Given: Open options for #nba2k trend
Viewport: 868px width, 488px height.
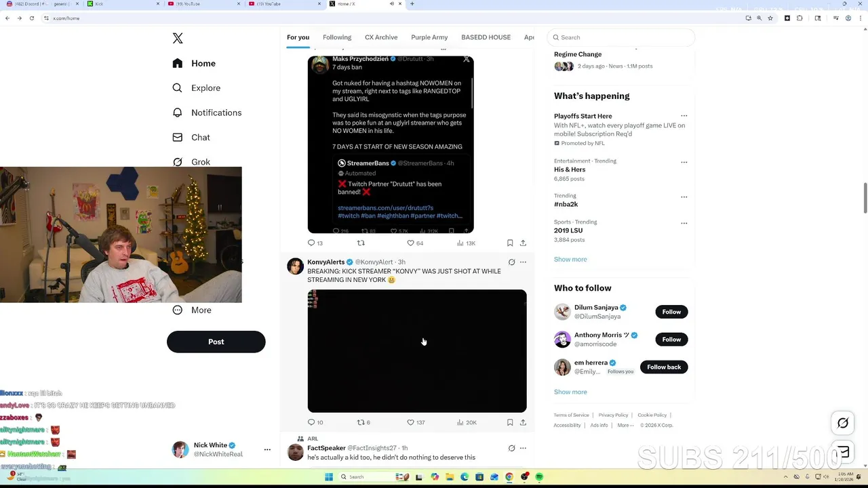Looking at the screenshot, I should pyautogui.click(x=684, y=197).
